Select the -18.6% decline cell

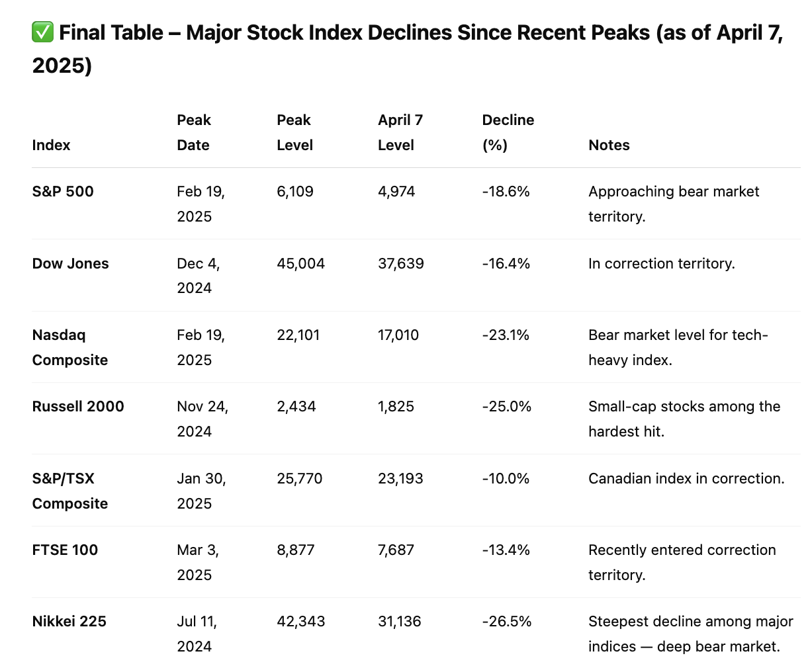pyautogui.click(x=506, y=191)
